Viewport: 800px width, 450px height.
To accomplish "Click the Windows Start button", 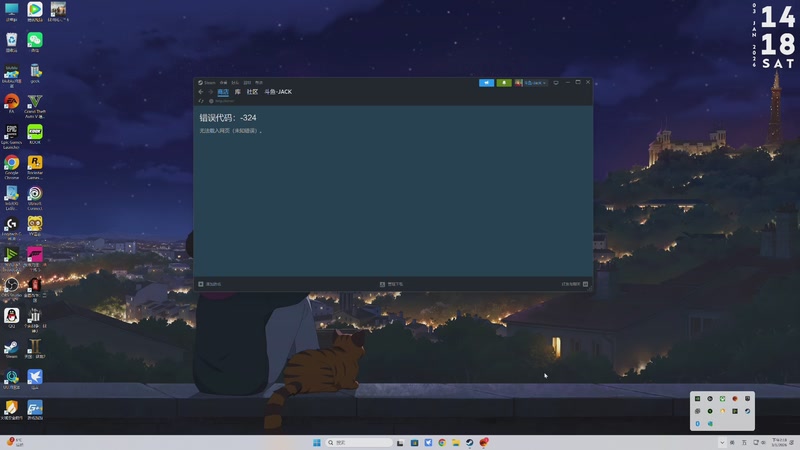I will 317,442.
